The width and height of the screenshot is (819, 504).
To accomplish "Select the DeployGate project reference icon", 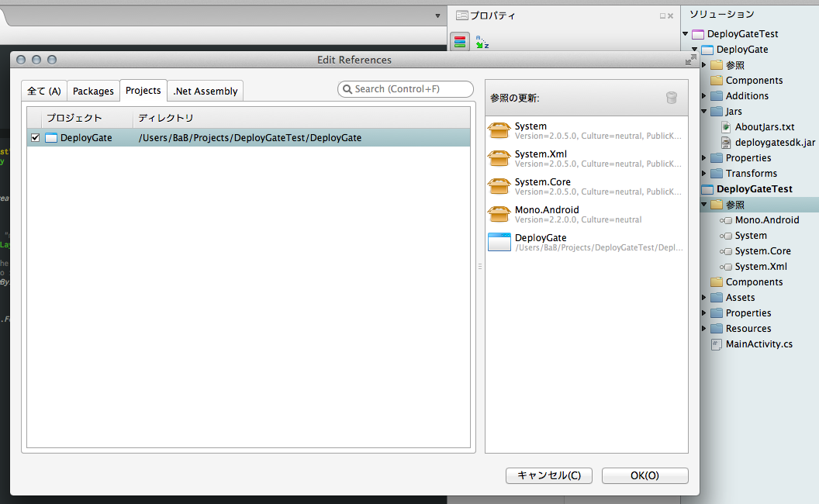I will [499, 243].
